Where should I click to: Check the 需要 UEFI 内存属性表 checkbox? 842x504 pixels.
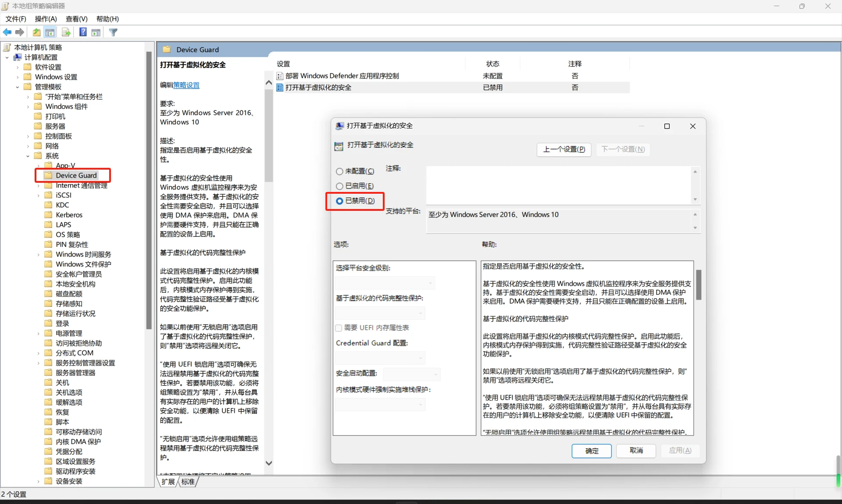(339, 328)
